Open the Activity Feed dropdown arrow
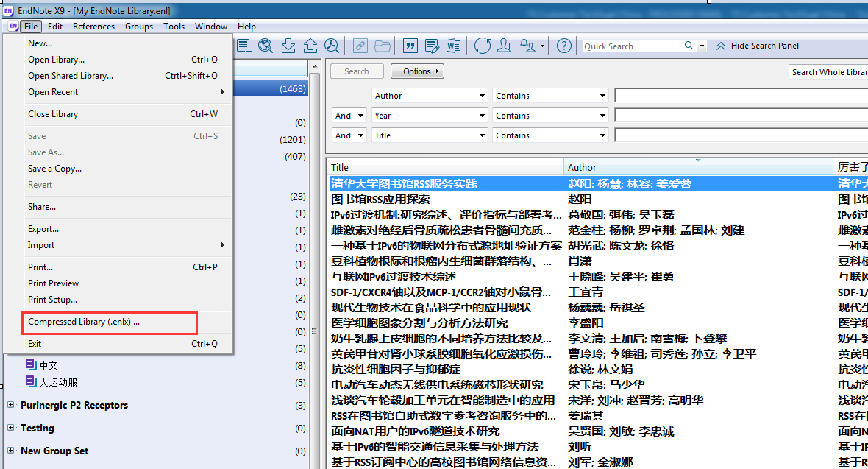The width and height of the screenshot is (868, 469). [x=543, y=46]
